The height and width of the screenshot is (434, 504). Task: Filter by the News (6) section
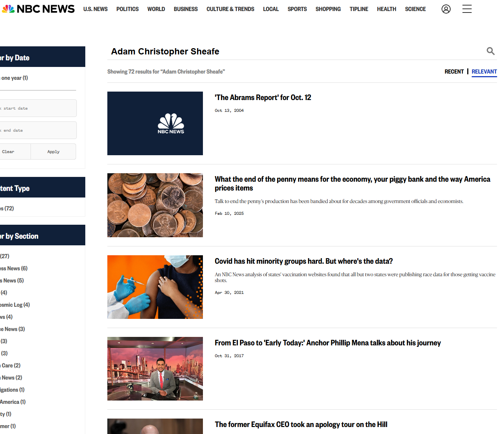click(x=14, y=268)
